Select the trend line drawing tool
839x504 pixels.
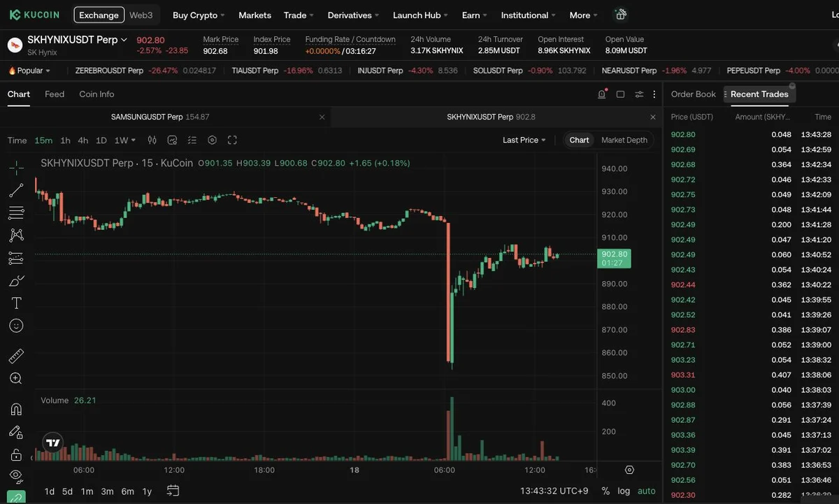point(16,189)
